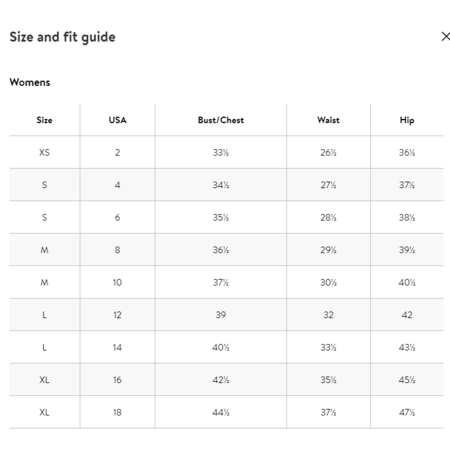Screen dimensions: 450x450
Task: Click the waist value 32 cell
Action: pyautogui.click(x=328, y=315)
